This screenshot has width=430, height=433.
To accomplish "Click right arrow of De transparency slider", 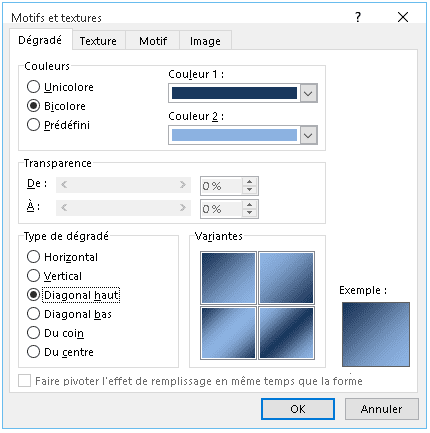I will (182, 185).
